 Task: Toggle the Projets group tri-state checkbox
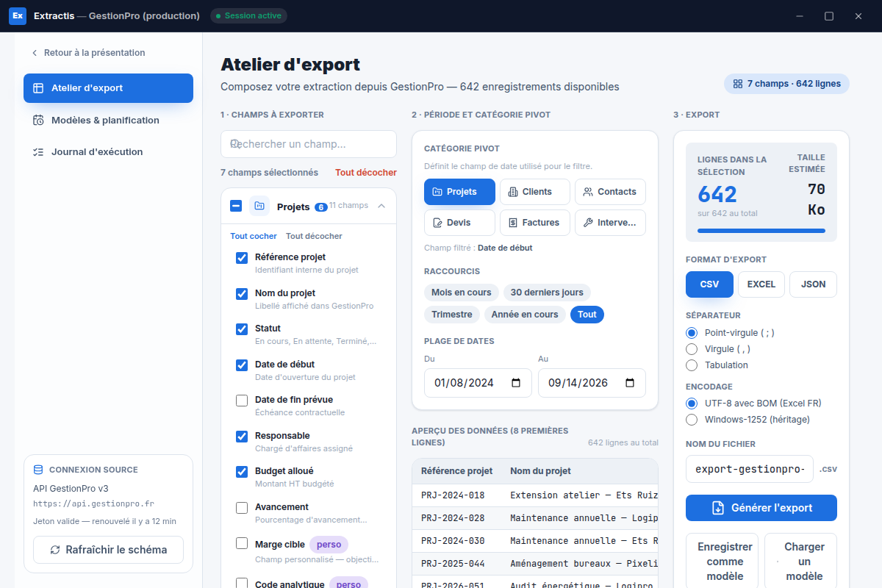[236, 207]
